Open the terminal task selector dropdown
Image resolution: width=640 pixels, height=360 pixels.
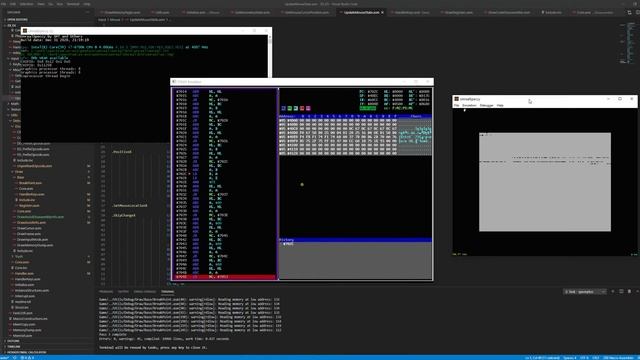pyautogui.click(x=585, y=291)
